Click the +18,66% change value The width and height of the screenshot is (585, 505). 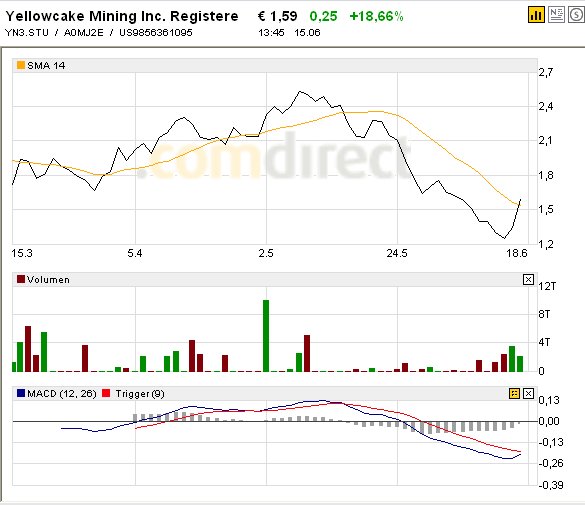(x=376, y=16)
